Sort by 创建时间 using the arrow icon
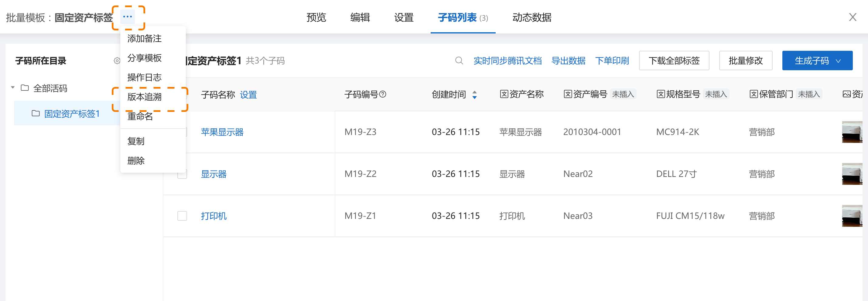Screen dimensions: 868x301 474,95
